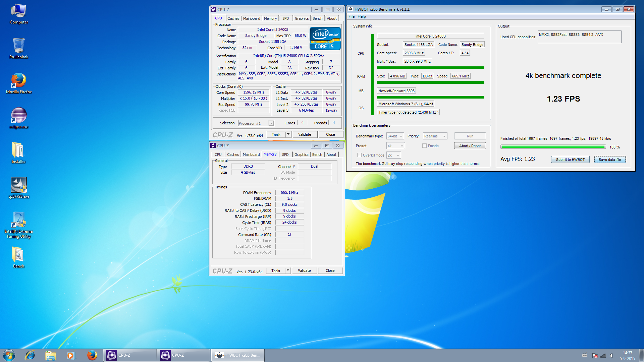Screen dimensions: 644x362
Task: Click Close in bottom CPU-Z window
Action: point(330,270)
